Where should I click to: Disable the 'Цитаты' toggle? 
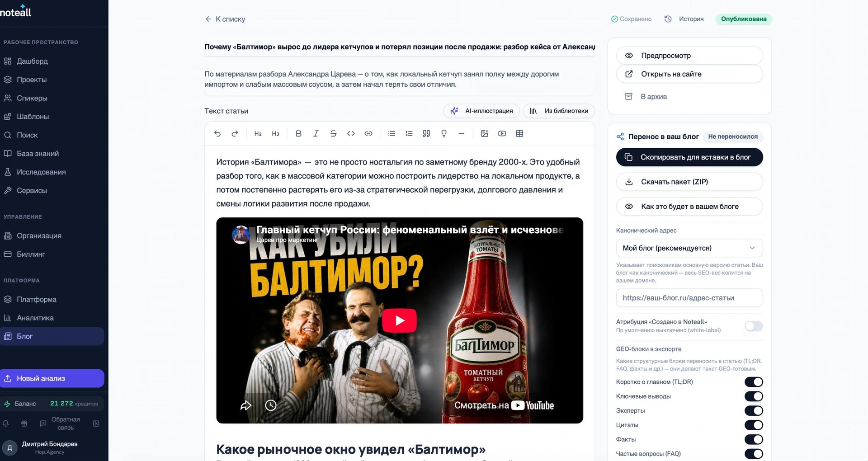(x=754, y=425)
